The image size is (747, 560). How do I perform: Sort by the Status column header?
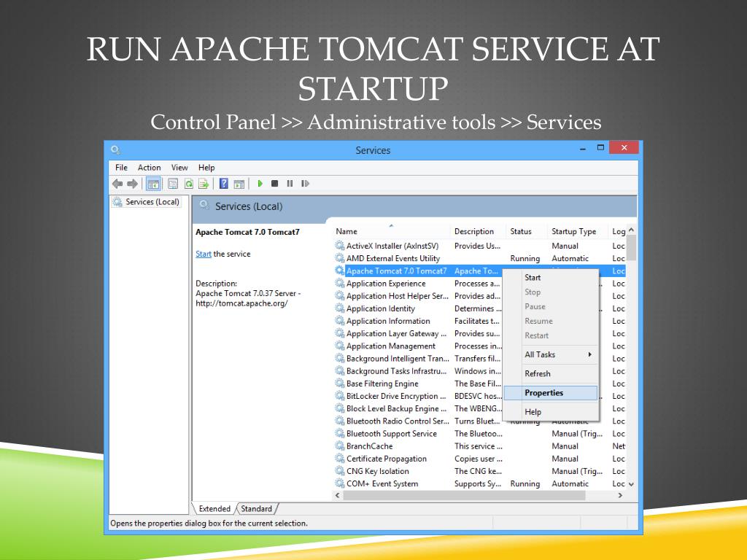click(x=527, y=231)
